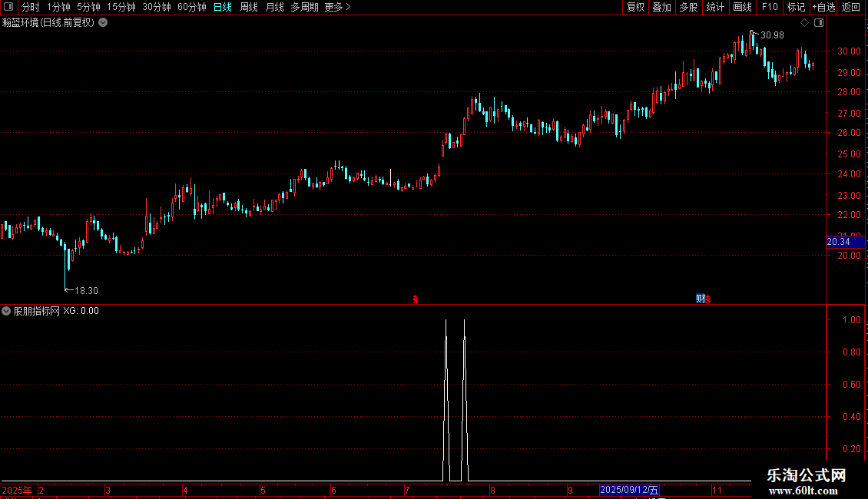Open the 复权 adjustment menu
Screen dimensions: 868x499
(635, 7)
